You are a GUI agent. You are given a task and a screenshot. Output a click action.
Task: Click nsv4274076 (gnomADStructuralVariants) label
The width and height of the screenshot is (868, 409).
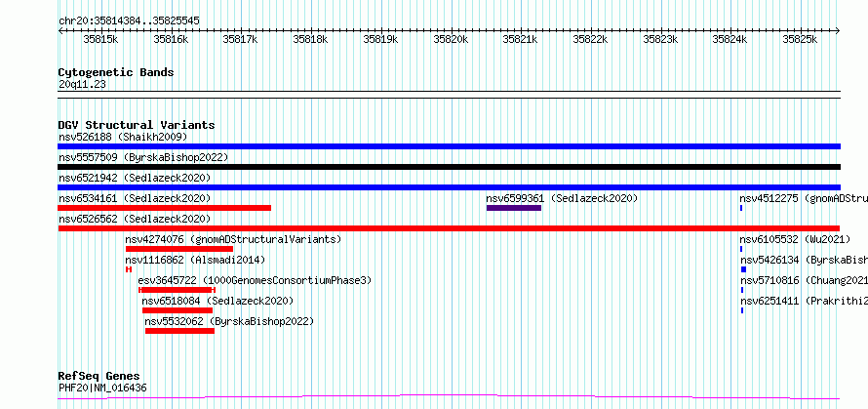pos(233,239)
